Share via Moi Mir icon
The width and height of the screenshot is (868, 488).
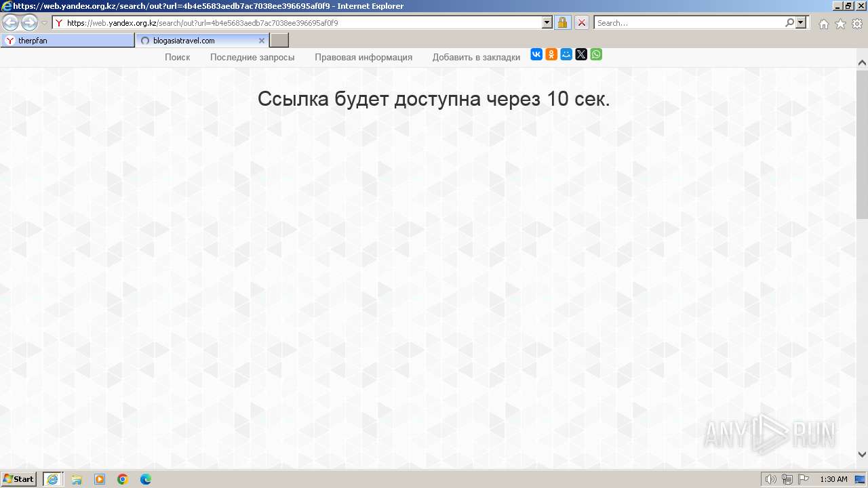(x=566, y=54)
